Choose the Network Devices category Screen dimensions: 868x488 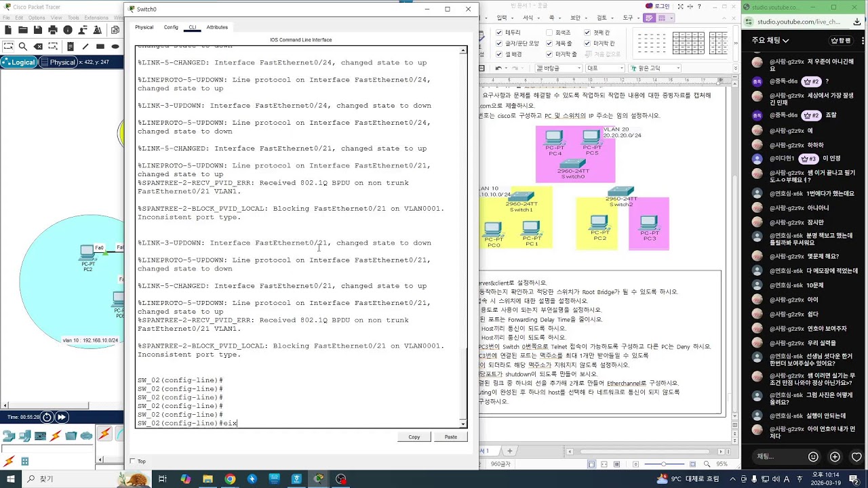click(9, 436)
